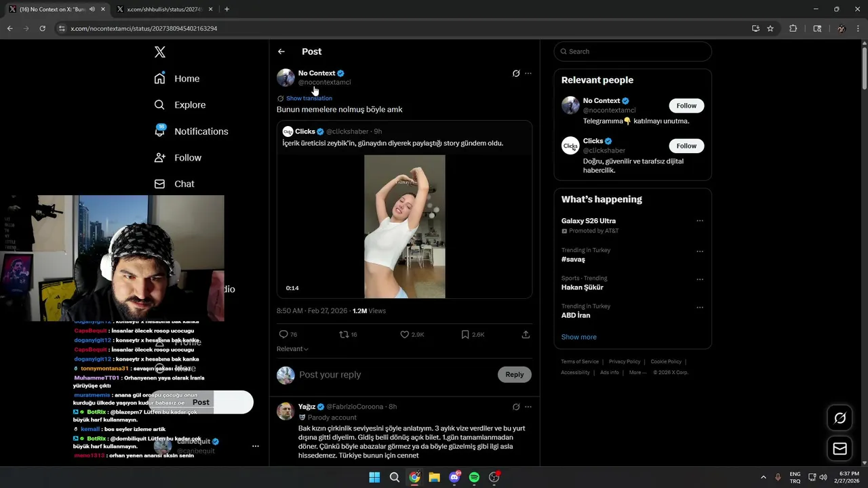
Task: Click the Reply button
Action: (x=515, y=375)
